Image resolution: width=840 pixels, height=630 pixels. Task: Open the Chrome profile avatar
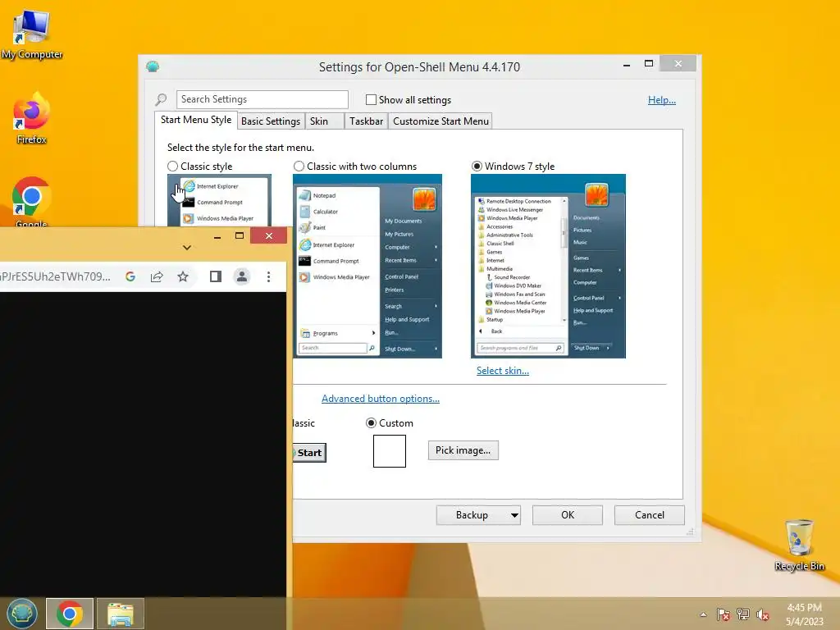(242, 276)
